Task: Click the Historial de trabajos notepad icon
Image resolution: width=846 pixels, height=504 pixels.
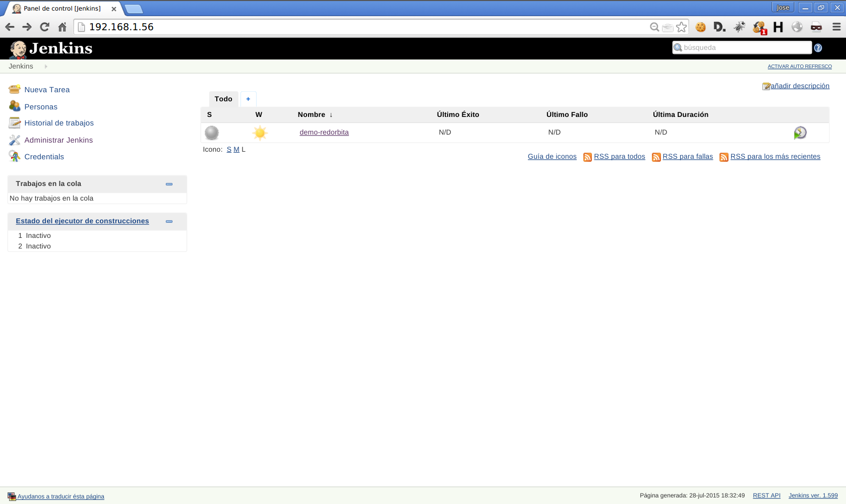Action: click(x=14, y=123)
